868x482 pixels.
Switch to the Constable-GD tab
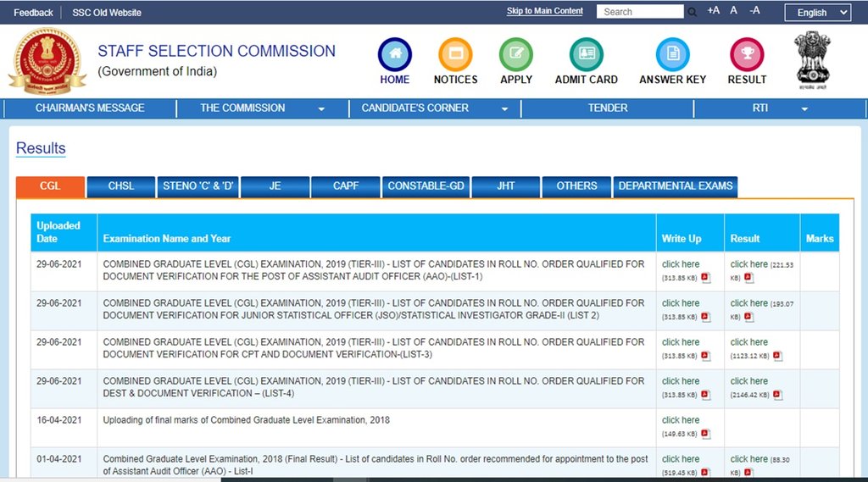pyautogui.click(x=426, y=186)
